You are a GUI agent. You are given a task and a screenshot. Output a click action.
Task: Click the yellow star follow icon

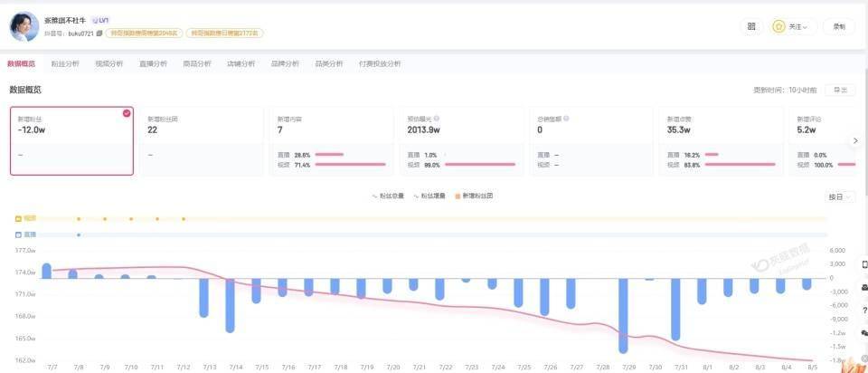778,26
